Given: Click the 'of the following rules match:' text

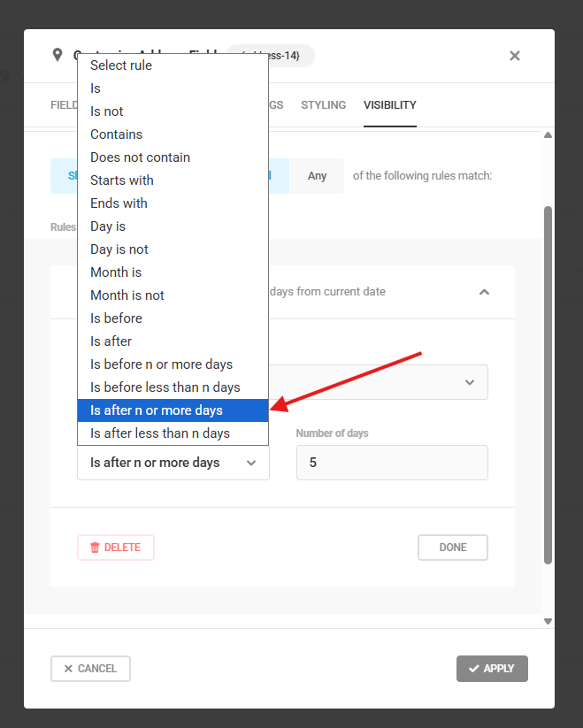Looking at the screenshot, I should click(422, 175).
